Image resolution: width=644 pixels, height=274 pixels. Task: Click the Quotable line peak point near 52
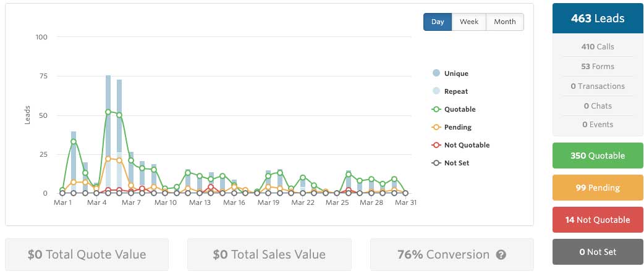(x=108, y=112)
